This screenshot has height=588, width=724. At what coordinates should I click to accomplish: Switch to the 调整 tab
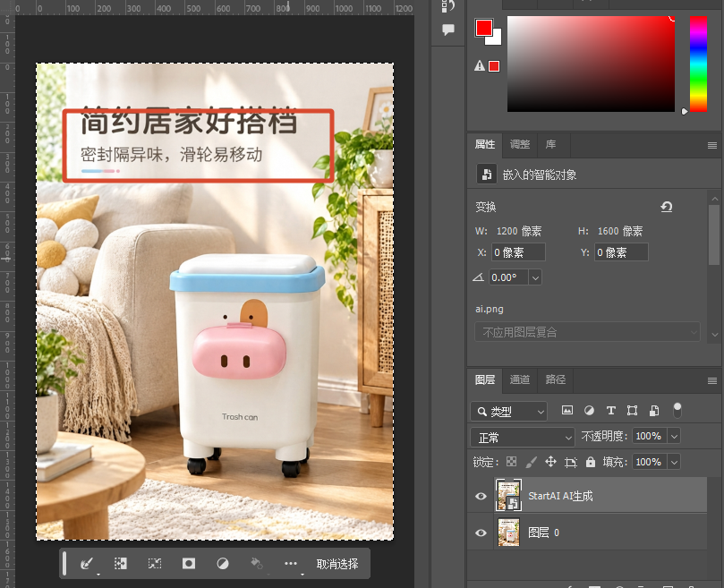(x=519, y=145)
